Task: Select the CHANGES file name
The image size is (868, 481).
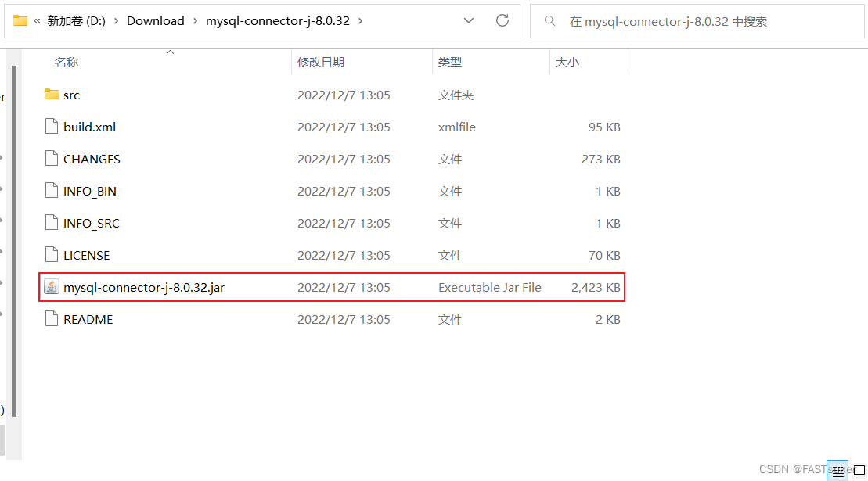Action: [x=92, y=160]
